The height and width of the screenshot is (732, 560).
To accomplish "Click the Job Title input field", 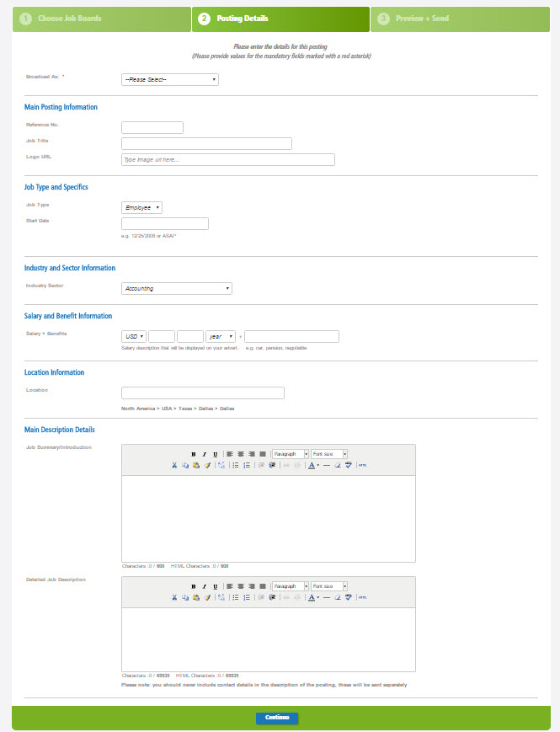I will tap(206, 144).
